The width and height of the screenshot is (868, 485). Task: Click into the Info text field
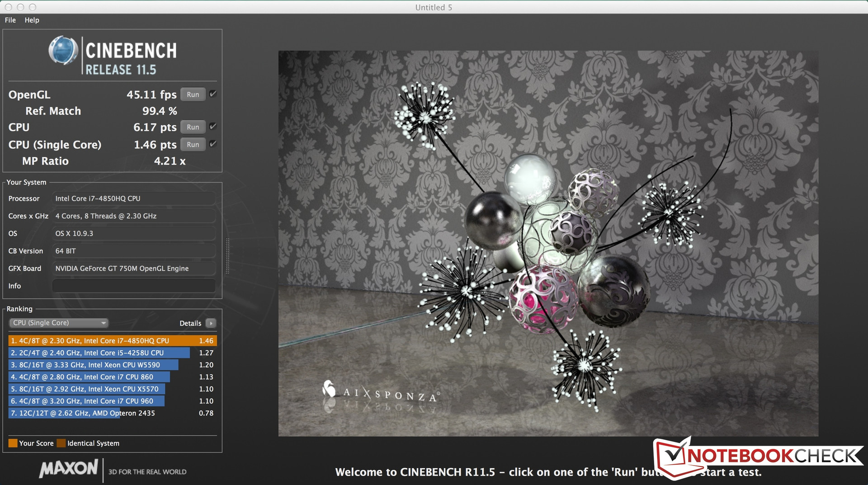(x=134, y=286)
